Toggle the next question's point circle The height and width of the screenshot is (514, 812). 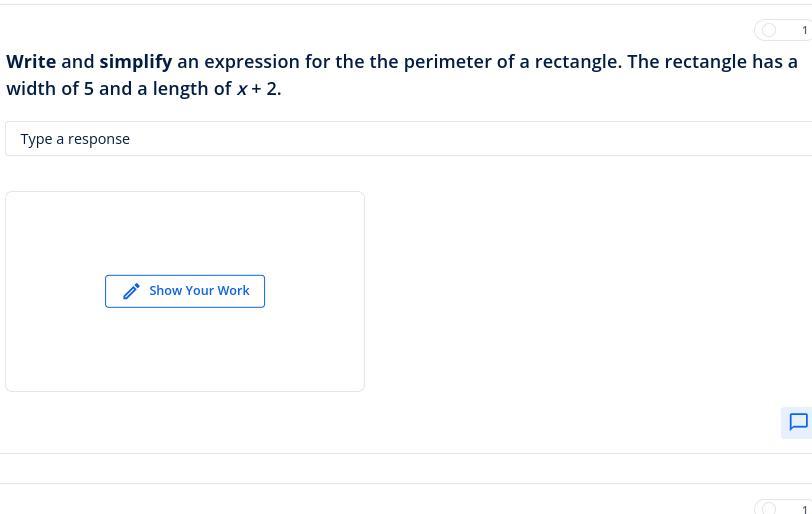pyautogui.click(x=769, y=509)
